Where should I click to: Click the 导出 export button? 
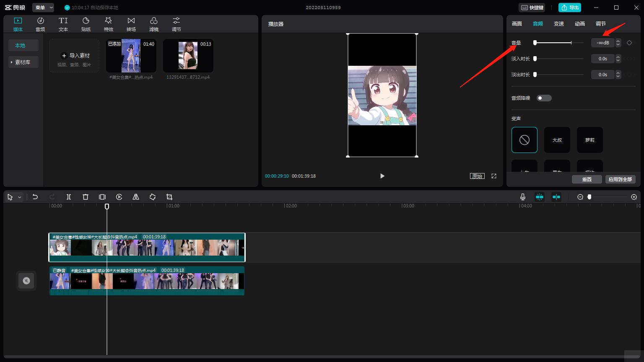point(570,8)
